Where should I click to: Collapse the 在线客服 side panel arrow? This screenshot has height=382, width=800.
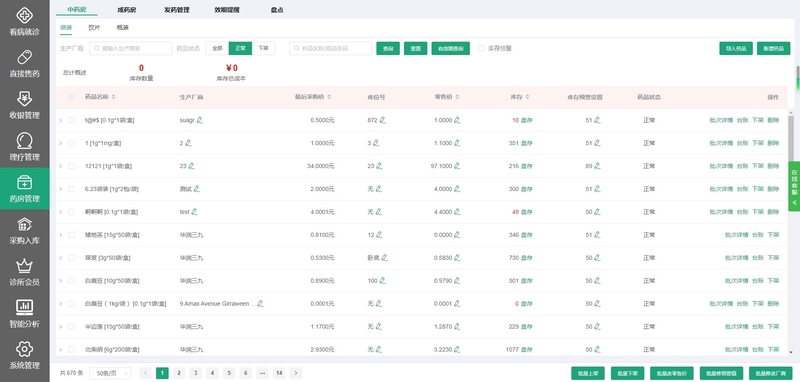click(x=794, y=202)
